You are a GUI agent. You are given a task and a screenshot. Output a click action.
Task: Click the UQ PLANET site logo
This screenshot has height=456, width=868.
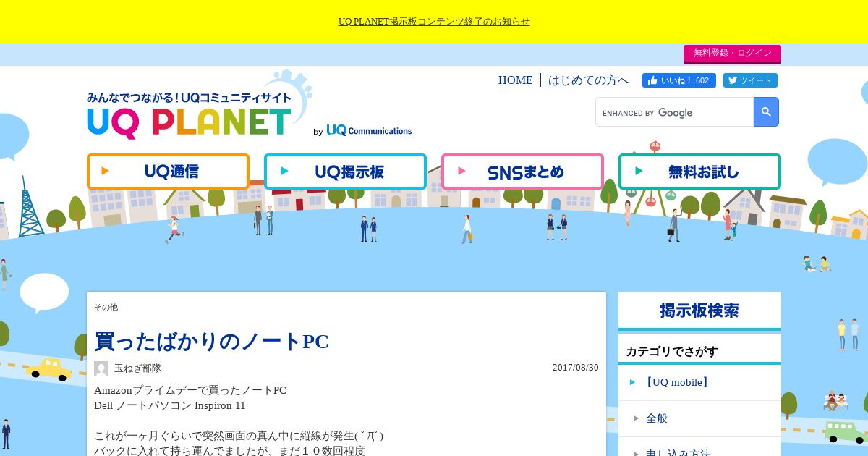click(x=190, y=116)
